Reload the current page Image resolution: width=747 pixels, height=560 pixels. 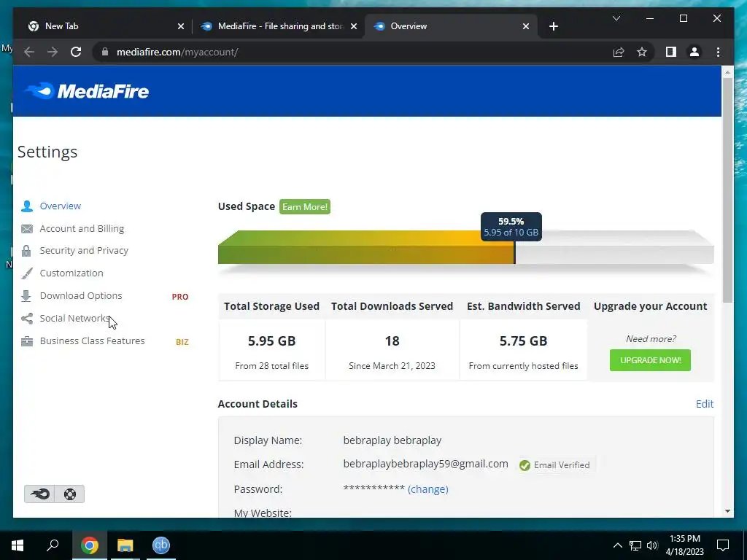click(76, 52)
